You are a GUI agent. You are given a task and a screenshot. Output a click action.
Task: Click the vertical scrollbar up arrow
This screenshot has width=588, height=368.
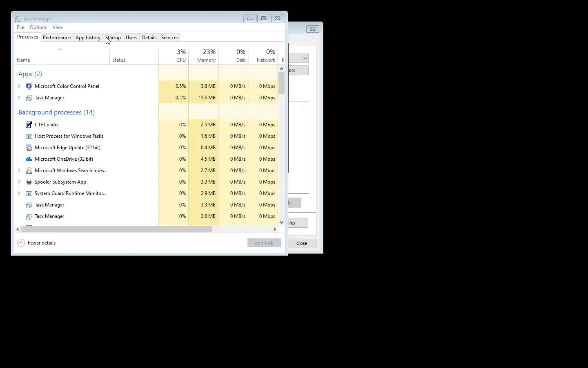[281, 69]
